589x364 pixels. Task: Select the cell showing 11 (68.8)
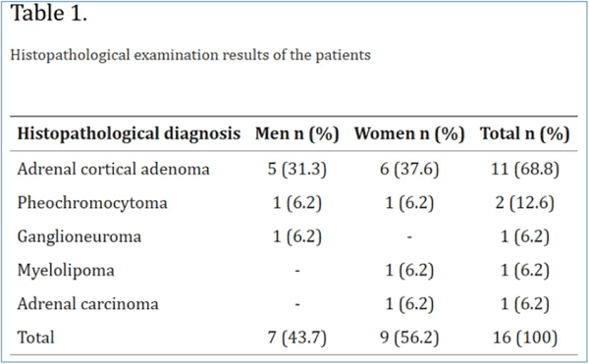coord(525,169)
